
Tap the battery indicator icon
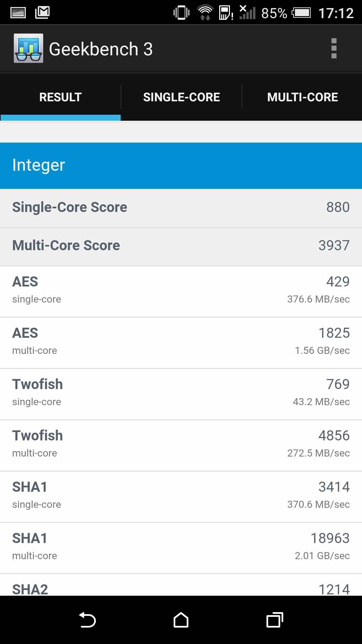pos(301,13)
